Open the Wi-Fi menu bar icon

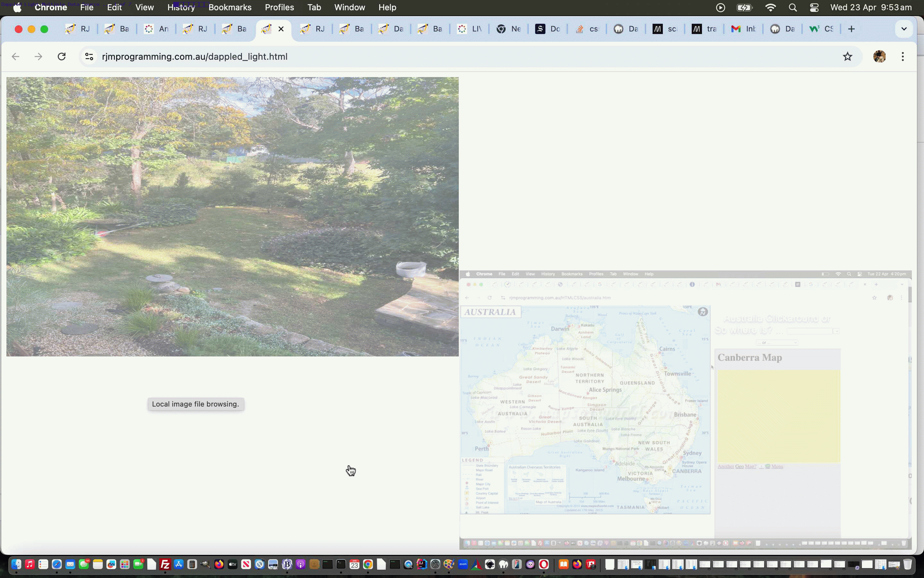[771, 7]
